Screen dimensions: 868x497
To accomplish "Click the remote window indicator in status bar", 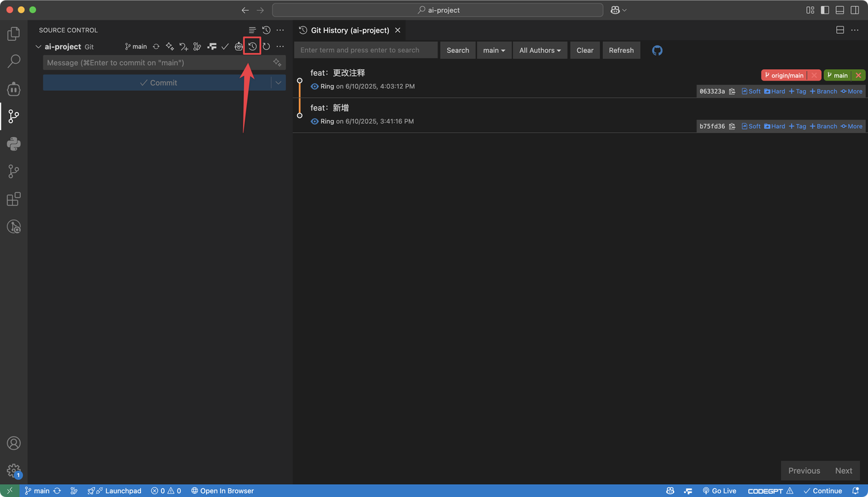I will coord(9,491).
